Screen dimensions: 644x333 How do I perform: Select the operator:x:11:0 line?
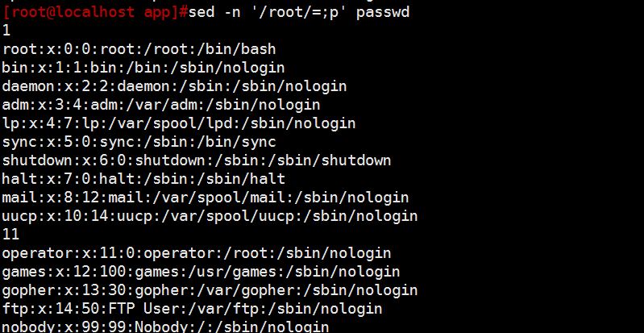pos(197,253)
